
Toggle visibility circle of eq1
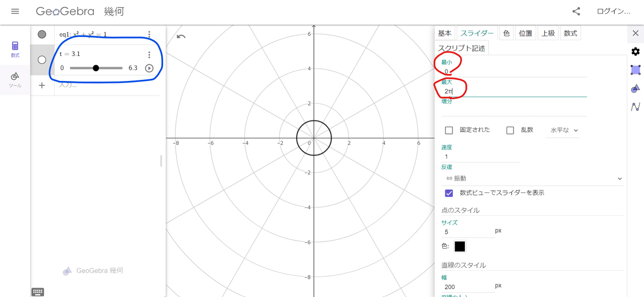[x=42, y=34]
